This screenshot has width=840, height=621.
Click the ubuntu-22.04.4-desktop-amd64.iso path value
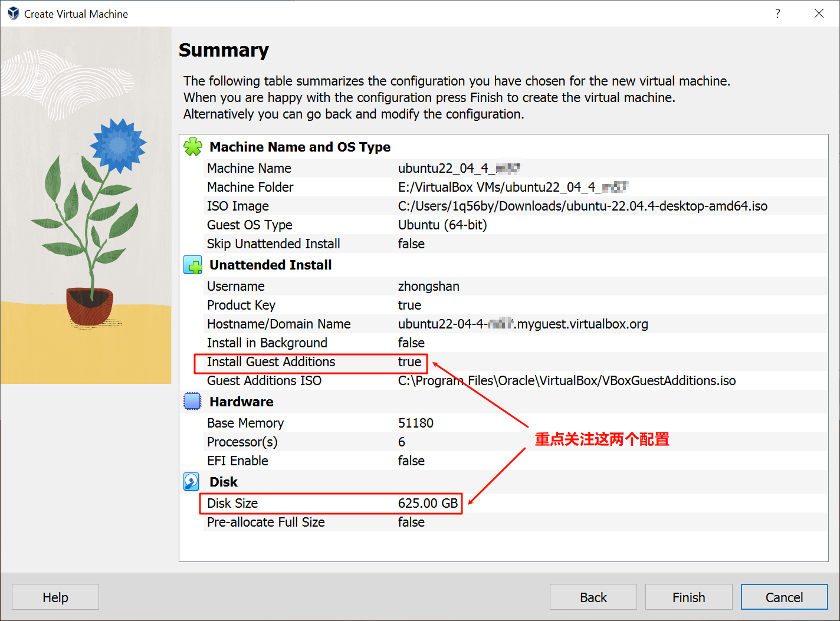pyautogui.click(x=583, y=206)
